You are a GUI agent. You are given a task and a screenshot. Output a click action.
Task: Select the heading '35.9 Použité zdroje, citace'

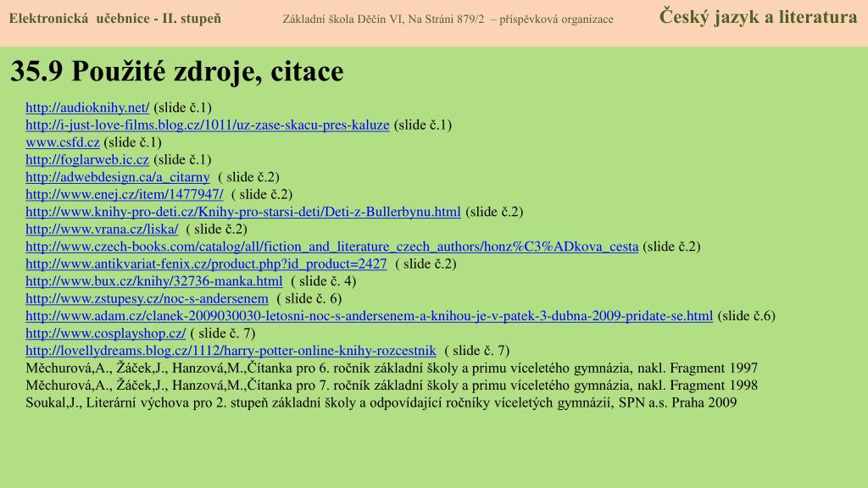[177, 72]
